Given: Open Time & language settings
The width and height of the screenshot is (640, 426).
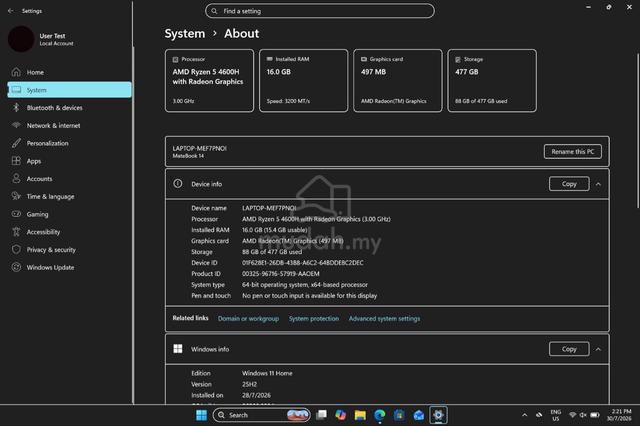Looking at the screenshot, I should pyautogui.click(x=69, y=196).
